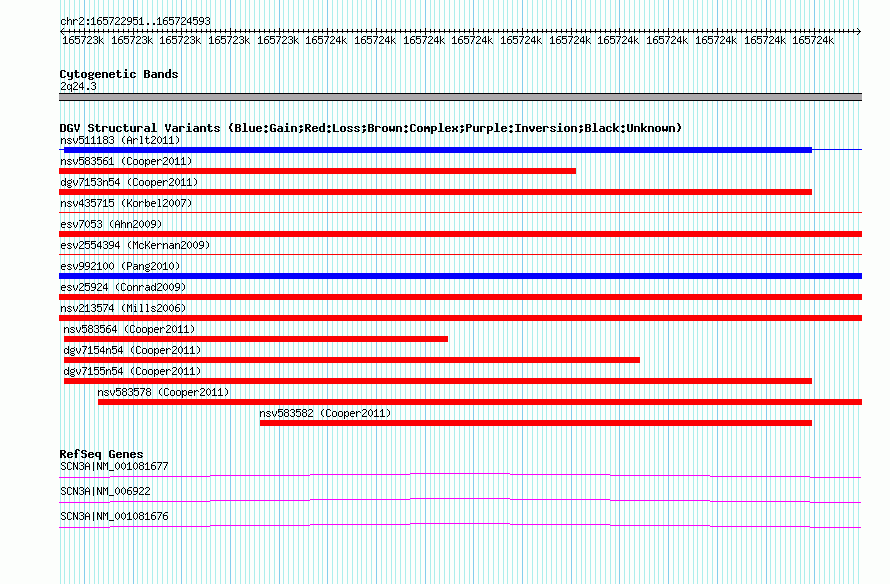This screenshot has height=584, width=890.
Task: Click the DGV Structural Variants track title
Action: click(x=371, y=128)
